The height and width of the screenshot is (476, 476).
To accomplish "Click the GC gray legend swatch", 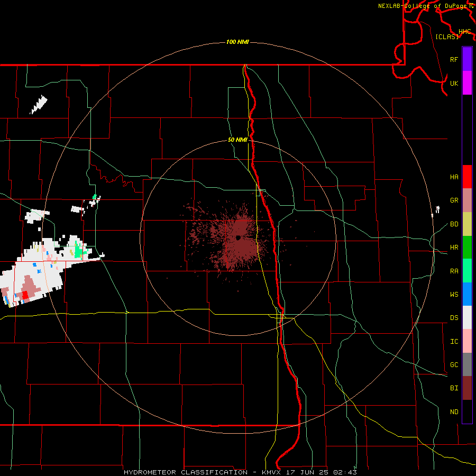I will click(x=467, y=364).
